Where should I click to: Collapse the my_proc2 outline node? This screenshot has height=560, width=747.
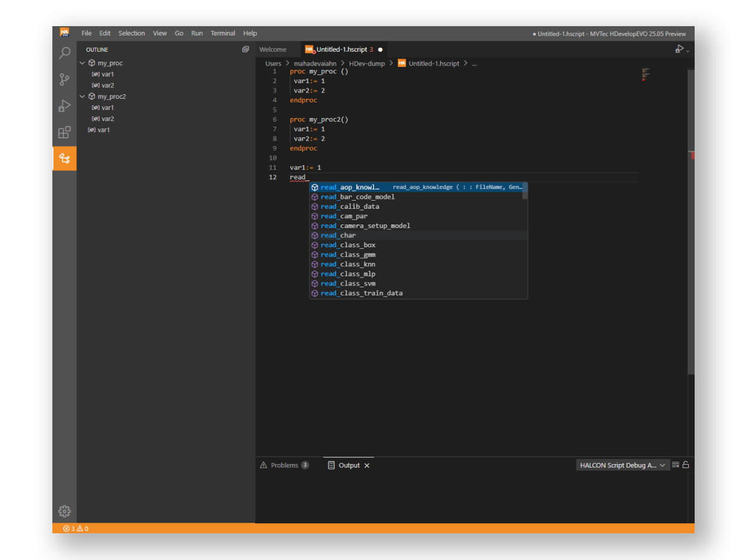82,97
